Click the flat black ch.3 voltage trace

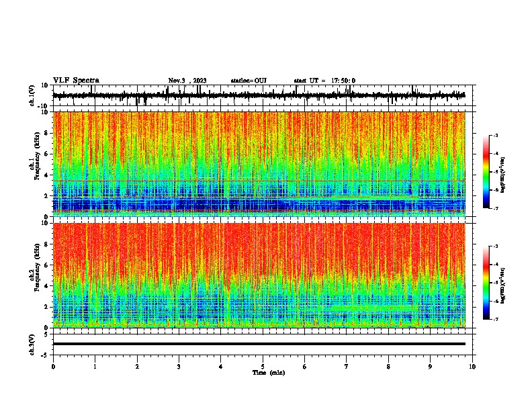259,344
